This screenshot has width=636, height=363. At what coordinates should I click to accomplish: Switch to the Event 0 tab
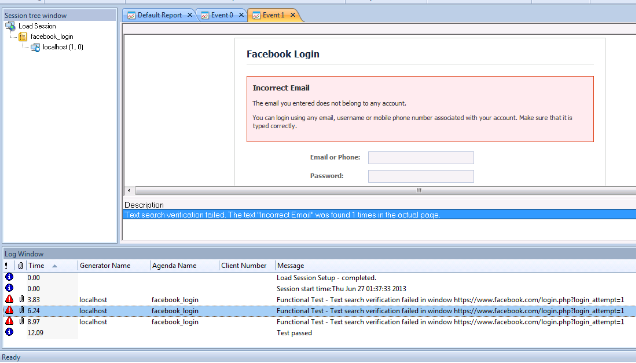coord(222,15)
